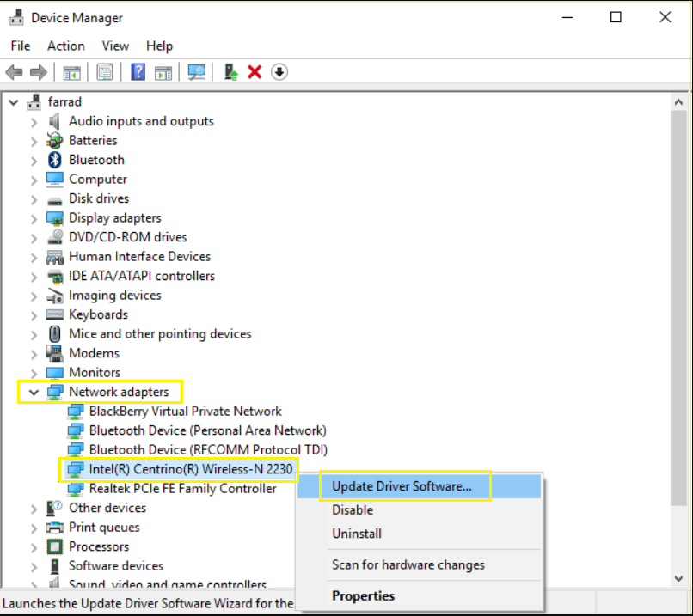
Task: Click the Imaging devices camera icon
Action: (x=55, y=296)
